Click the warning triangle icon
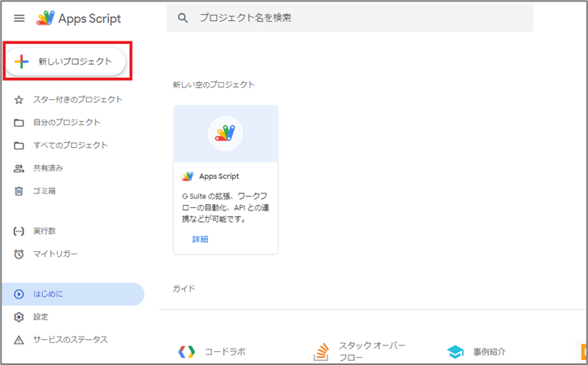This screenshot has width=588, height=365. click(x=19, y=341)
